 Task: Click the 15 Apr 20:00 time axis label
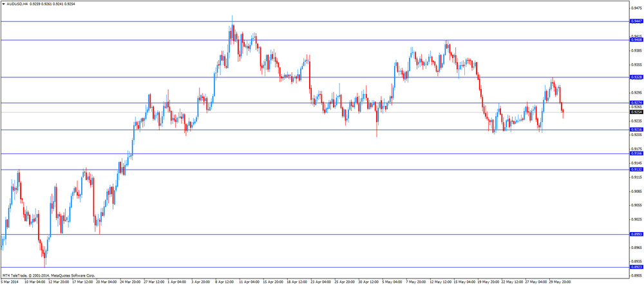(272, 282)
